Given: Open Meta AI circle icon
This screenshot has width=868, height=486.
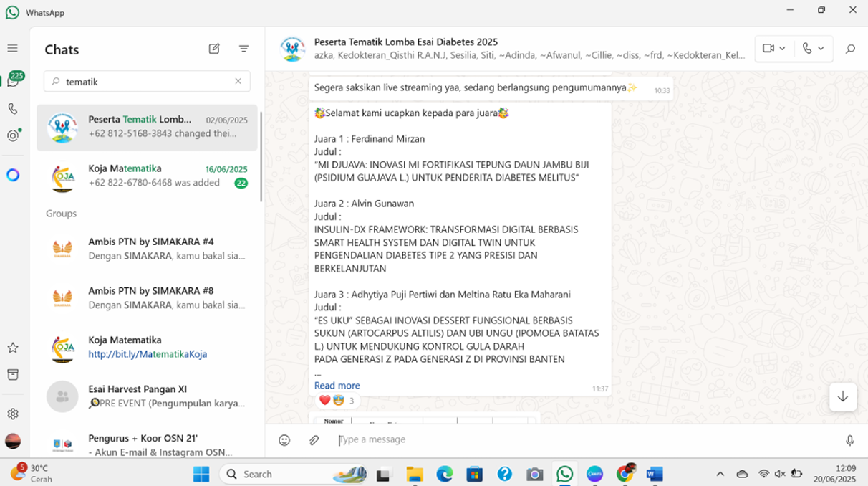Looking at the screenshot, I should pos(13,175).
